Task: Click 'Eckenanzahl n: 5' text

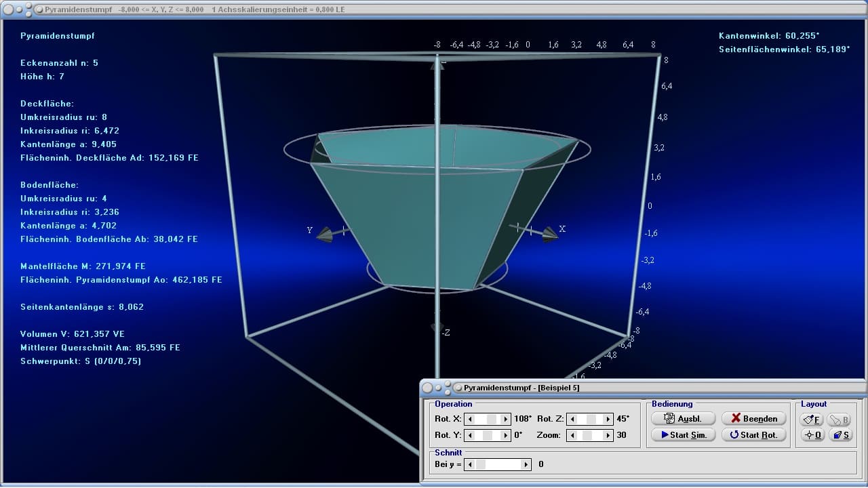Action: 59,62
